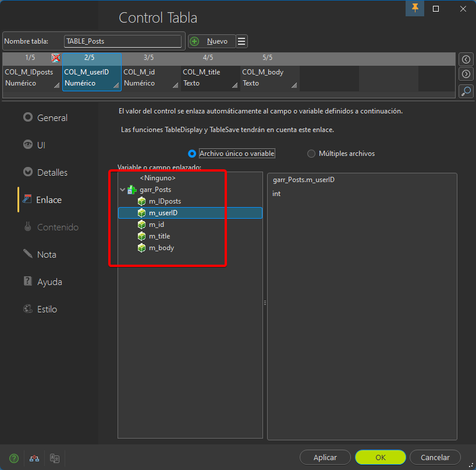The width and height of the screenshot is (476, 470).
Task: Open type dropdown of COL_M_IDposts column
Action: point(57,86)
